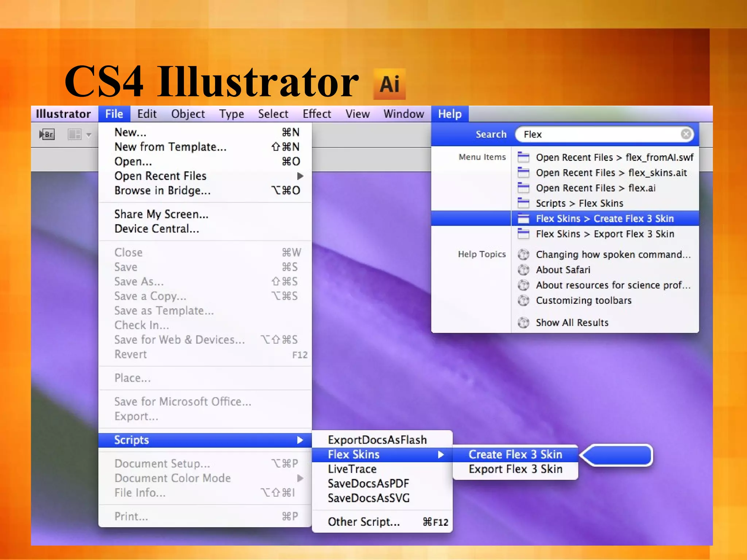Click help icon beside Customizing toolbars

523,300
